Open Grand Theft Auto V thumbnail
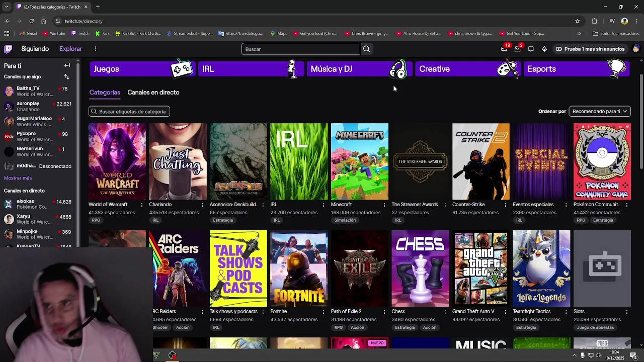The height and width of the screenshot is (362, 644). [480, 268]
